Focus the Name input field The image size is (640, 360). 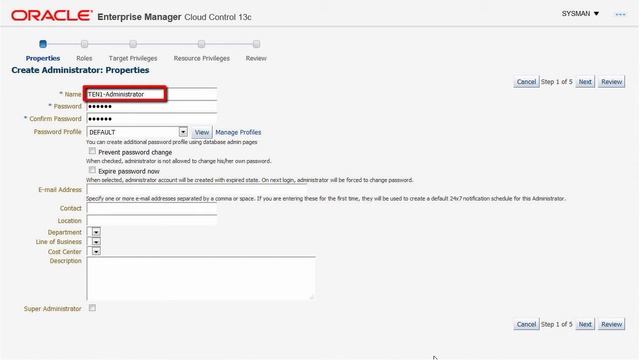[151, 94]
